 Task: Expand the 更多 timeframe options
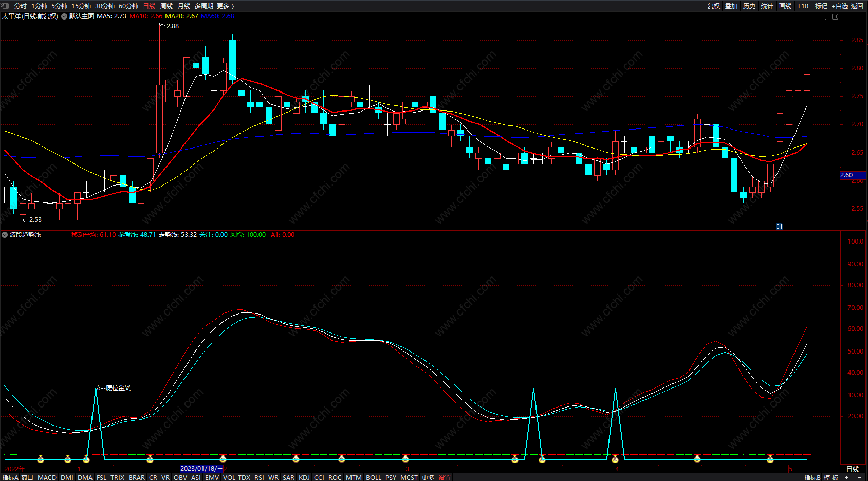pyautogui.click(x=225, y=6)
